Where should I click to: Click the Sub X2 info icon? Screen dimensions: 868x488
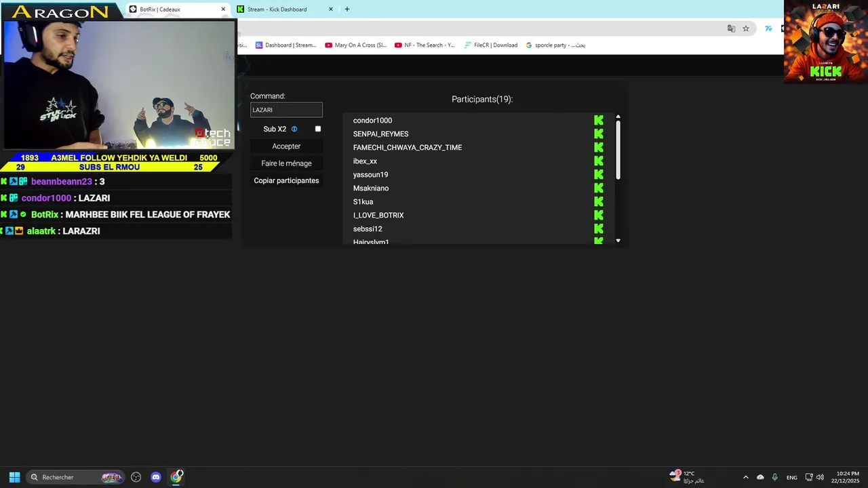(294, 129)
